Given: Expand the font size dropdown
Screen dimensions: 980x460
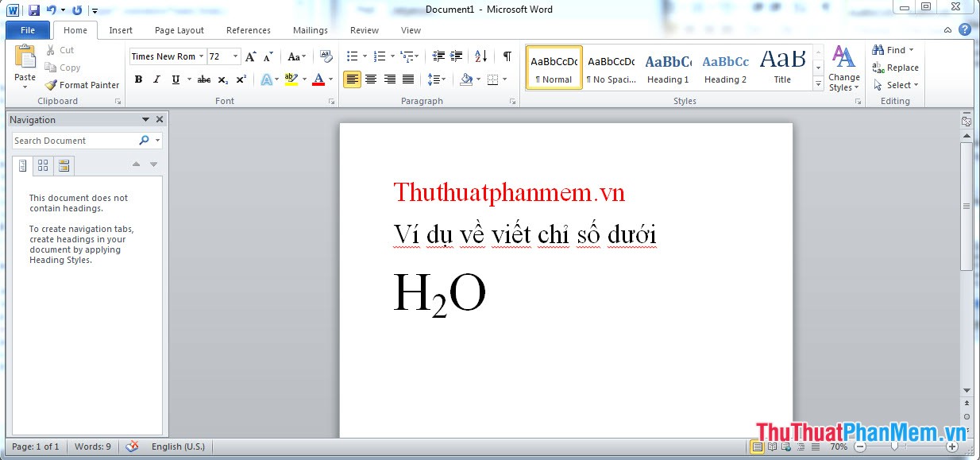Looking at the screenshot, I should tap(233, 56).
